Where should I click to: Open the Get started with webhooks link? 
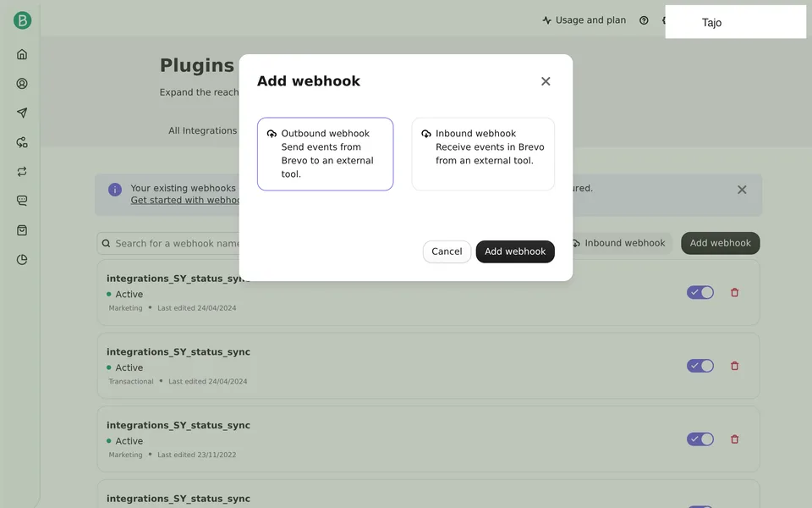pyautogui.click(x=185, y=200)
